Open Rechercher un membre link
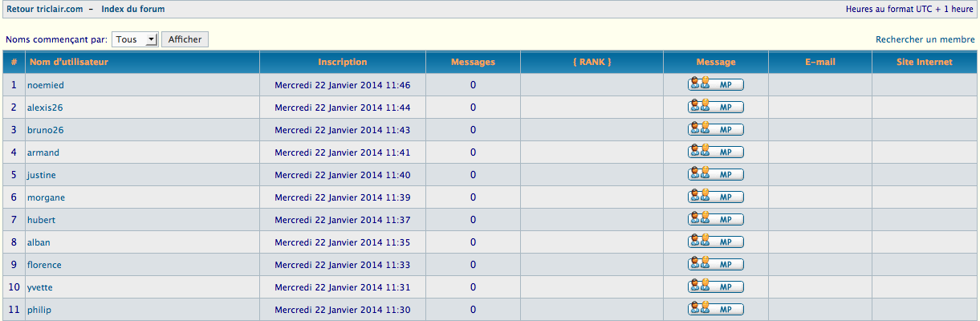This screenshot has height=321, width=980. [925, 39]
